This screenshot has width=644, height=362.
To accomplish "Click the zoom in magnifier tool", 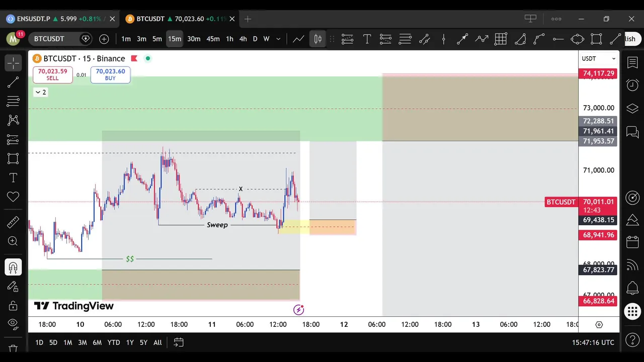I will tap(13, 241).
